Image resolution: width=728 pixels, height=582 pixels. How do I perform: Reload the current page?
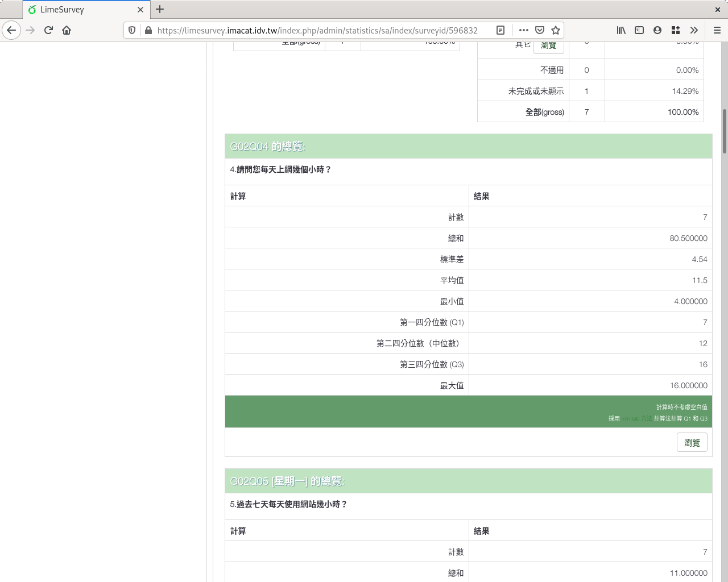pos(48,30)
